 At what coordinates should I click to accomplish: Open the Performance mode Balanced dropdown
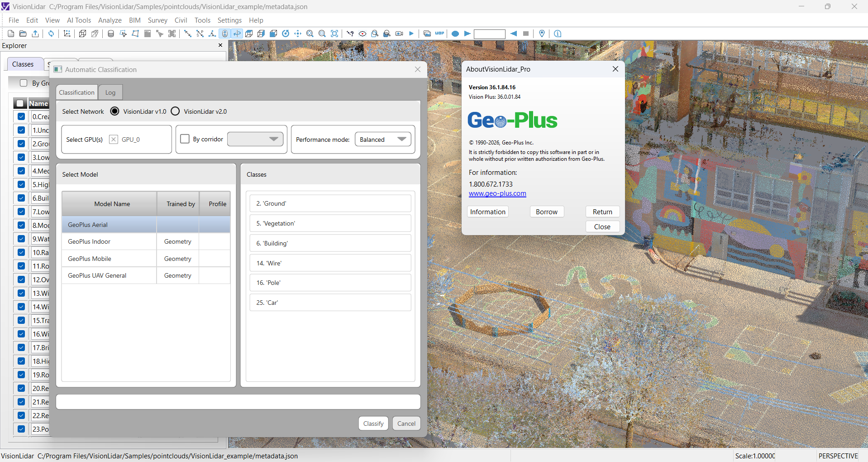pyautogui.click(x=383, y=140)
